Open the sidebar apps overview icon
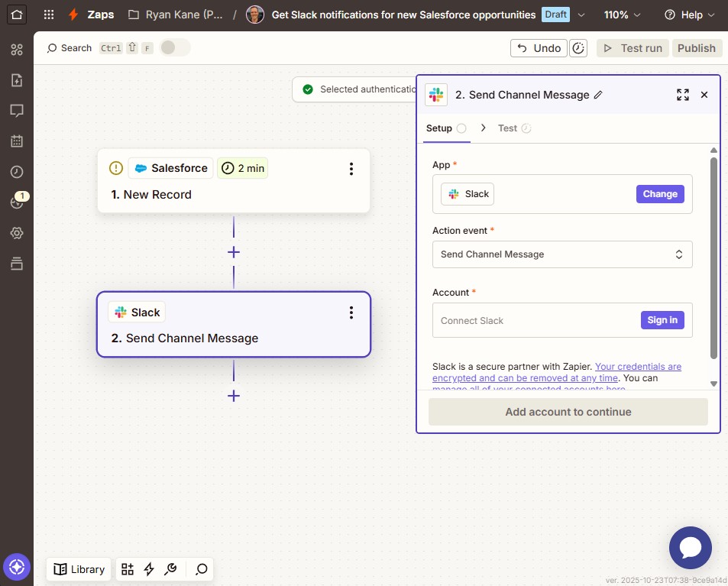 click(x=17, y=49)
